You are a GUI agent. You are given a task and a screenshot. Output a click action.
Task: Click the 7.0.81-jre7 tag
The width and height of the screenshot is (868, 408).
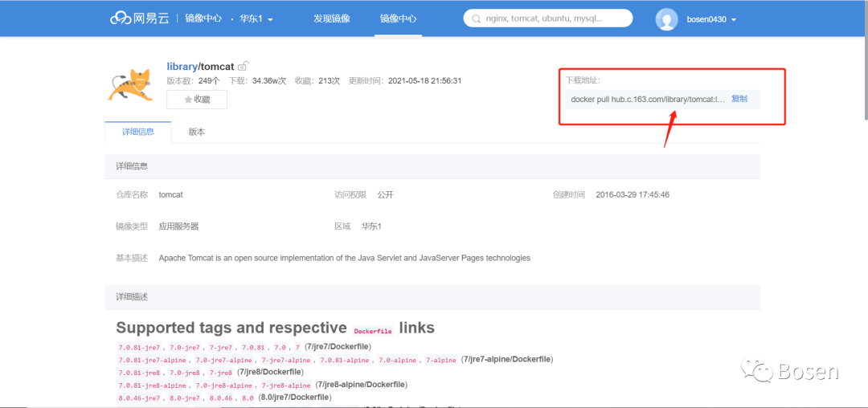pos(139,347)
